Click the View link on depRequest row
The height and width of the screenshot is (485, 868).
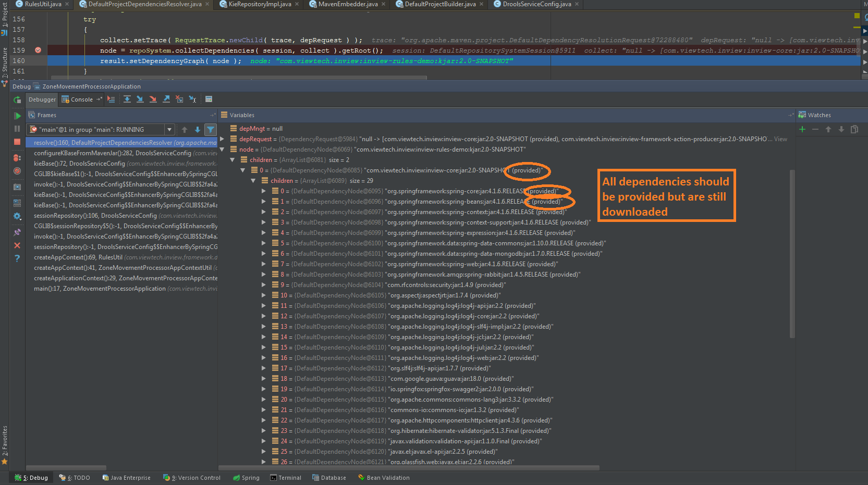pyautogui.click(x=780, y=139)
